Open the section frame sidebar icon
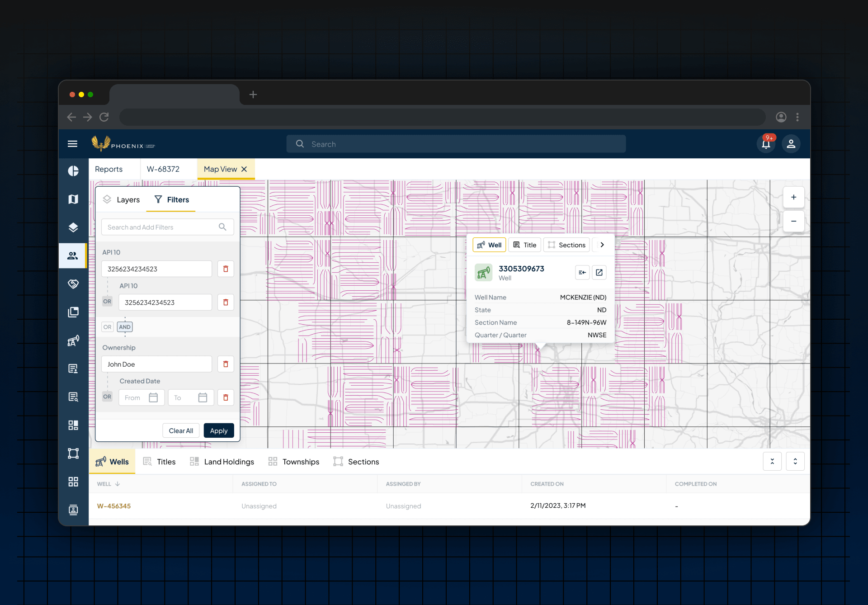Viewport: 868px width, 605px height. [73, 453]
